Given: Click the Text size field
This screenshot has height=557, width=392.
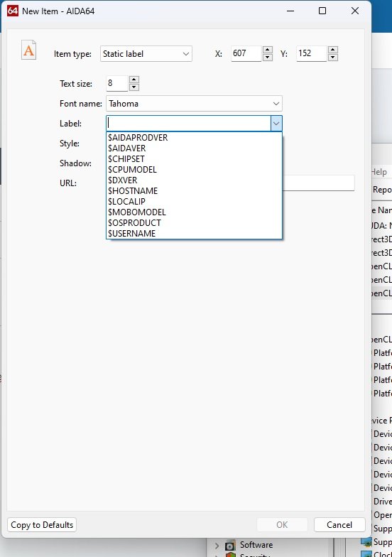Looking at the screenshot, I should click(116, 84).
